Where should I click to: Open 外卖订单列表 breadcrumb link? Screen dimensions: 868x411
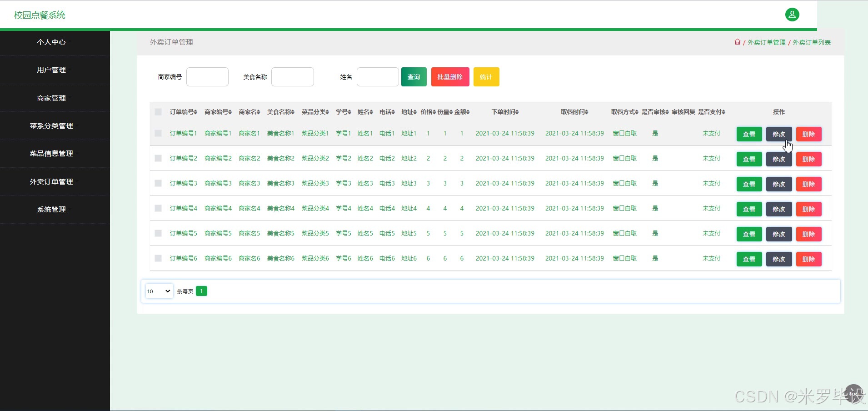[812, 42]
